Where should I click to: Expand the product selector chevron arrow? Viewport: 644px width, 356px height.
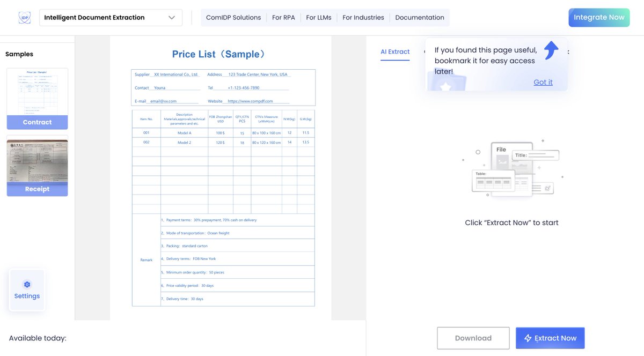tap(172, 18)
